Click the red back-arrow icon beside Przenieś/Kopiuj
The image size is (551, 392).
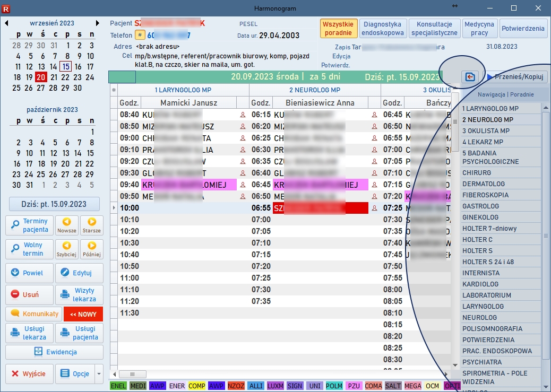click(470, 77)
